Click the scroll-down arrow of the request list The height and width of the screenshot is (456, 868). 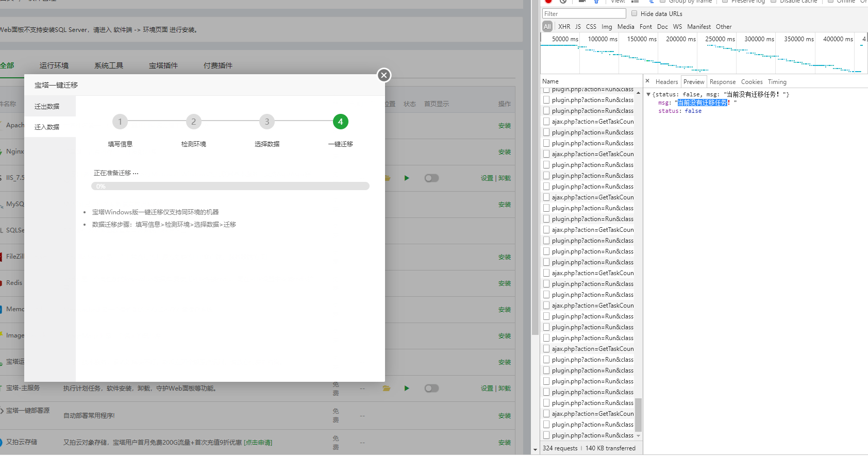(x=639, y=436)
